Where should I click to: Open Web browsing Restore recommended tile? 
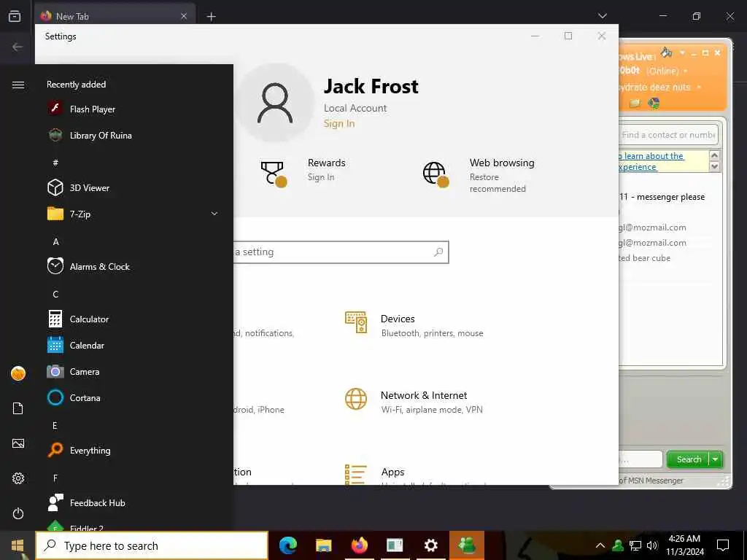click(479, 175)
